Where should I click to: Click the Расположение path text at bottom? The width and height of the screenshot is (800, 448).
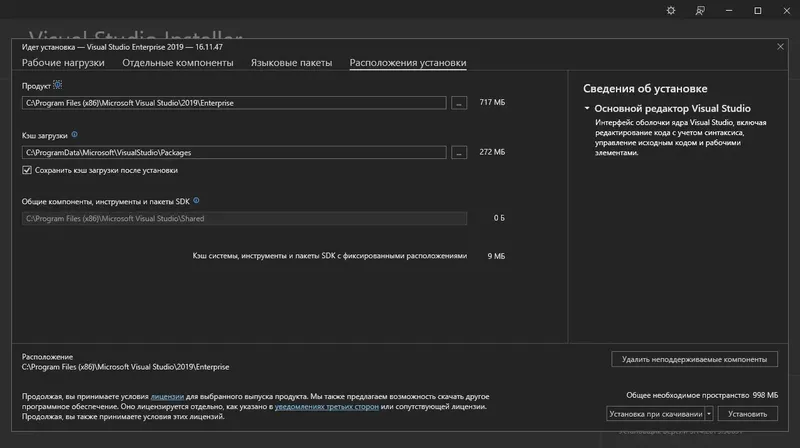point(125,367)
